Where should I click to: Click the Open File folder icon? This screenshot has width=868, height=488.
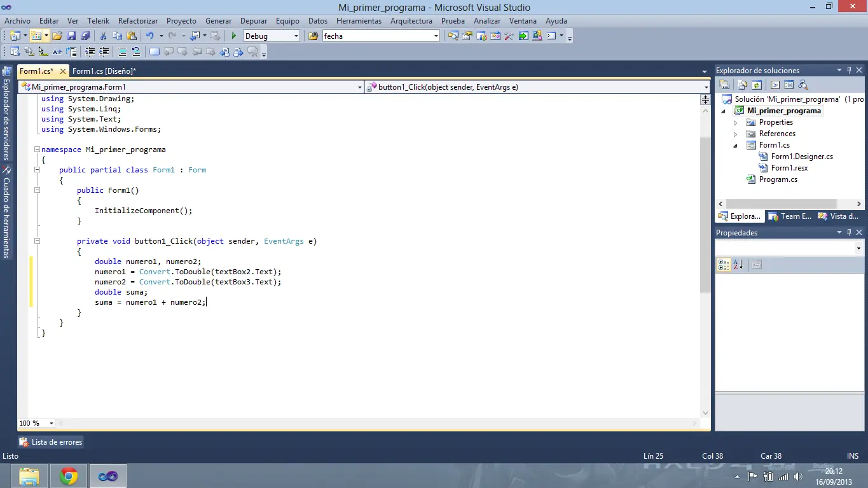pyautogui.click(x=57, y=36)
